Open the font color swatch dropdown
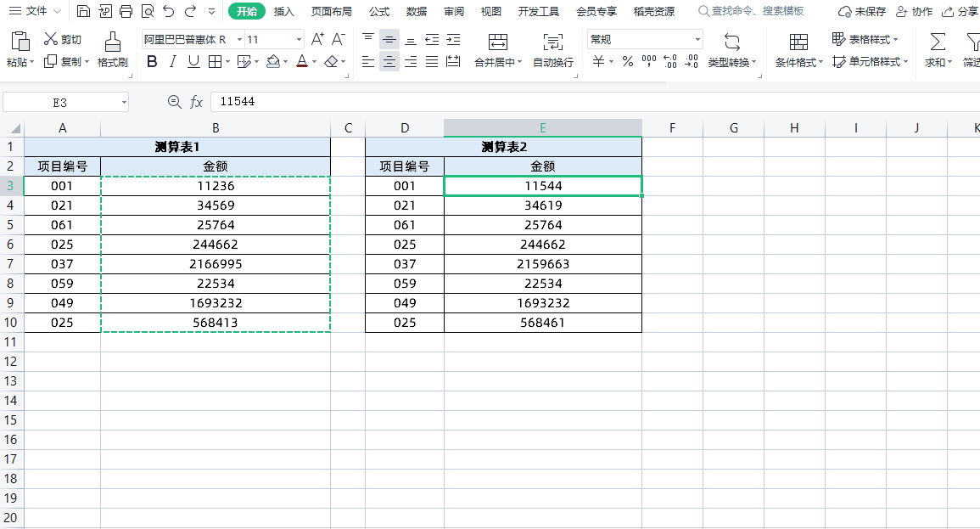980x529 pixels. point(312,61)
